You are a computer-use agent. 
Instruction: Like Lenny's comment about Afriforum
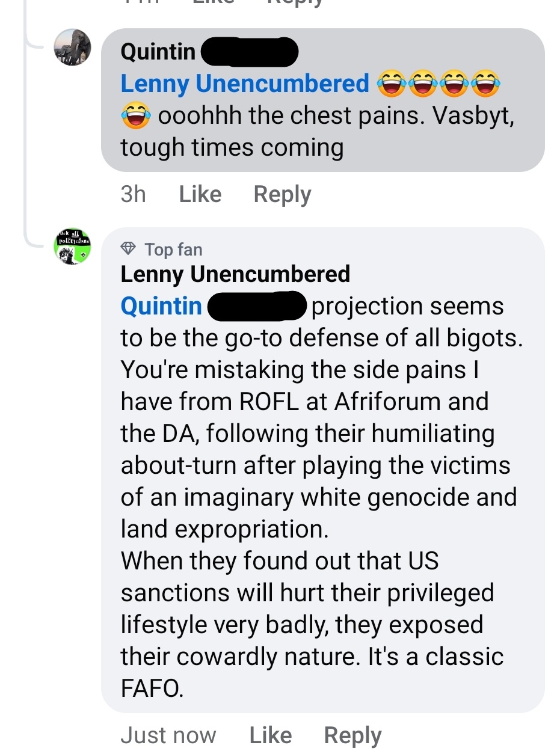point(270,735)
